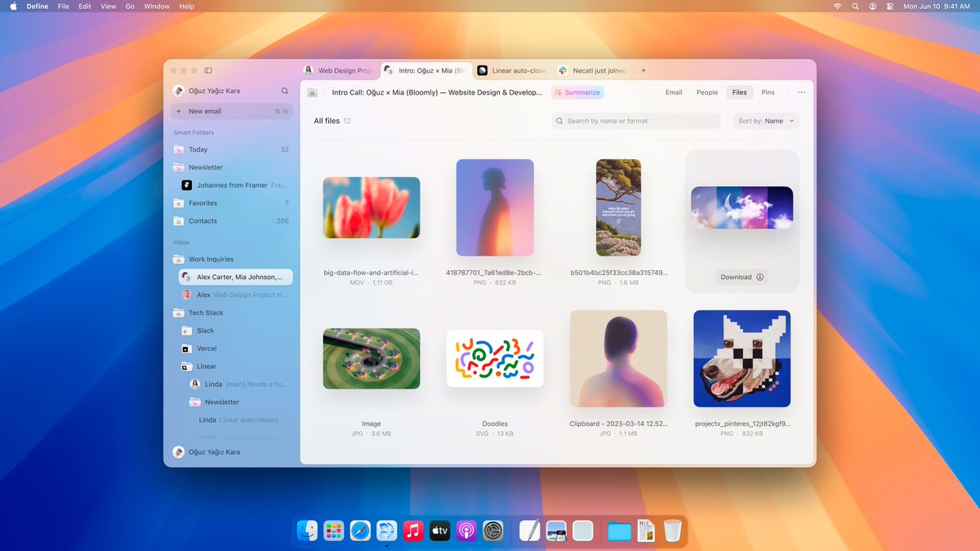Image resolution: width=980 pixels, height=551 pixels.
Task: Click the Linear logo in the third tab
Action: pyautogui.click(x=483, y=71)
